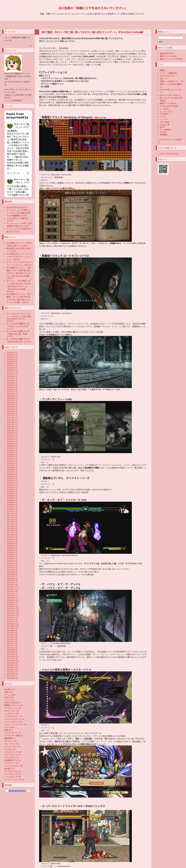Click the Super Street Fighter II HD Remix screenshot
The image size is (186, 868).
[85, 836]
